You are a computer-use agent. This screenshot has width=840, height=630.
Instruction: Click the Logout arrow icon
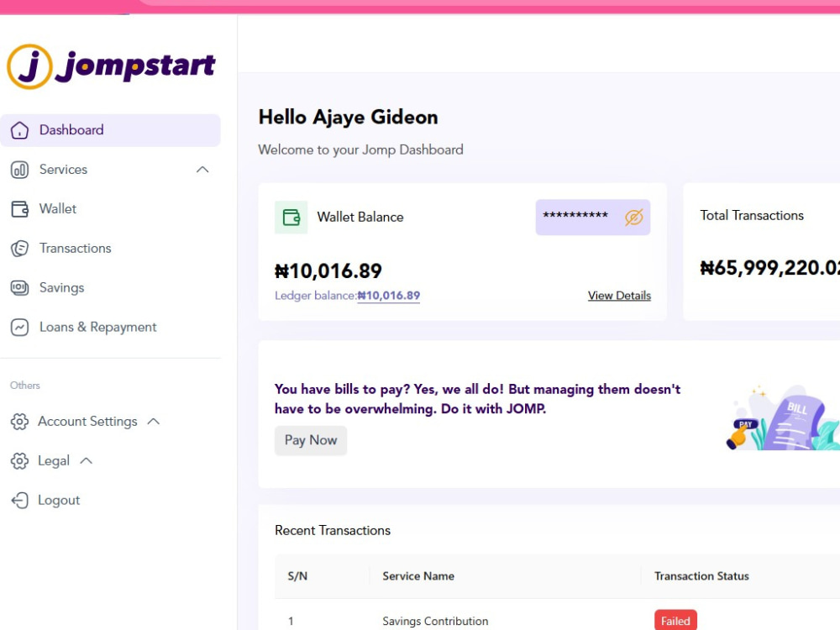(20, 501)
